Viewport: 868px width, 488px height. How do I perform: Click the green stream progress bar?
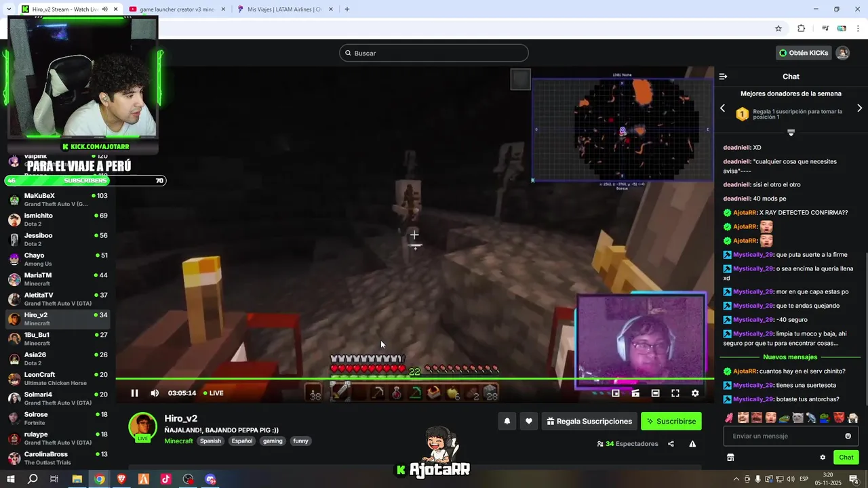[x=414, y=378]
